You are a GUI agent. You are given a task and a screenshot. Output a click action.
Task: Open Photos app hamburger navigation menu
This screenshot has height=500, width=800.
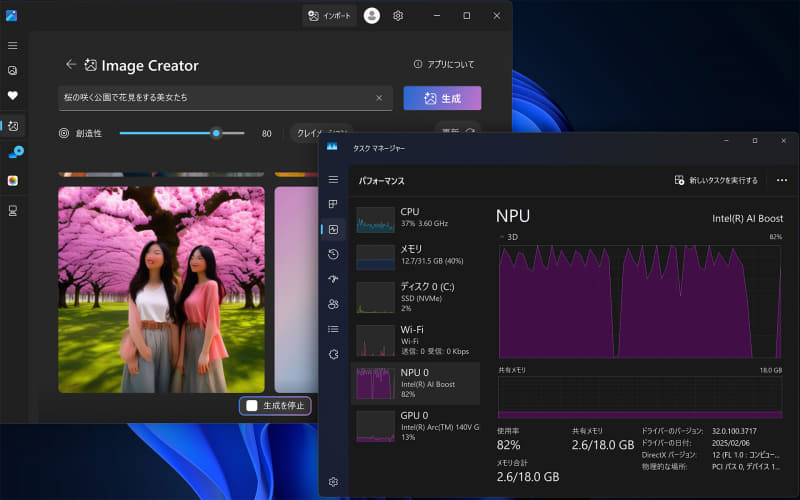point(13,46)
